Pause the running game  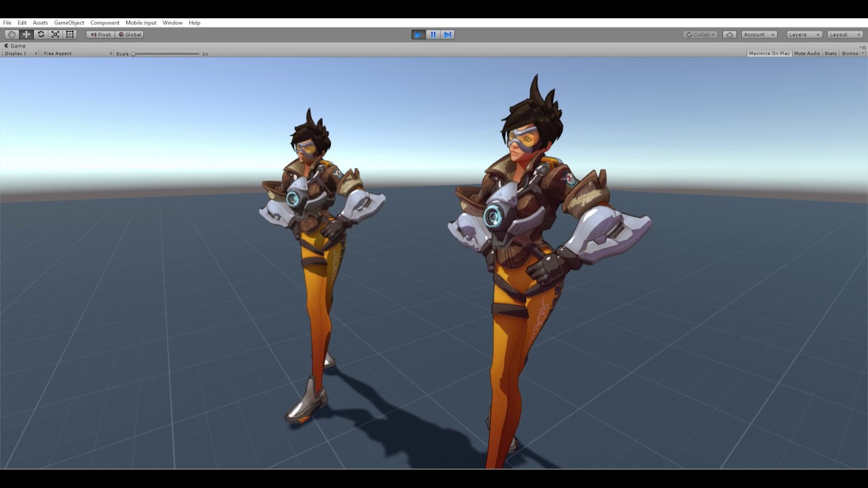tap(433, 35)
